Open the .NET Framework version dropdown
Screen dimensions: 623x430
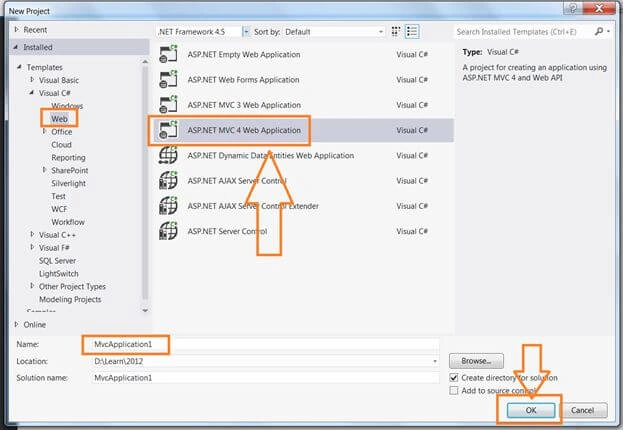click(x=246, y=32)
